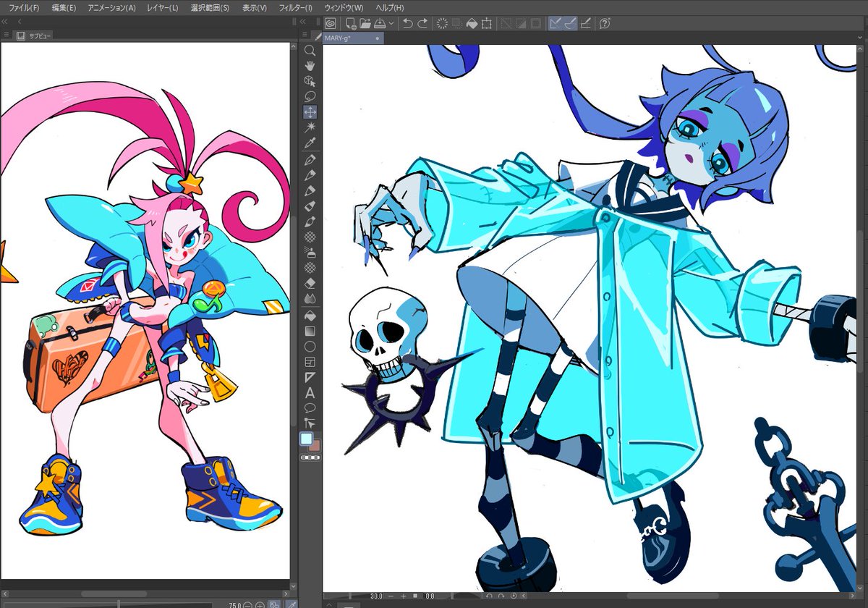Select the Eyedropper tool
Screen dimensions: 868x608
pos(310,142)
